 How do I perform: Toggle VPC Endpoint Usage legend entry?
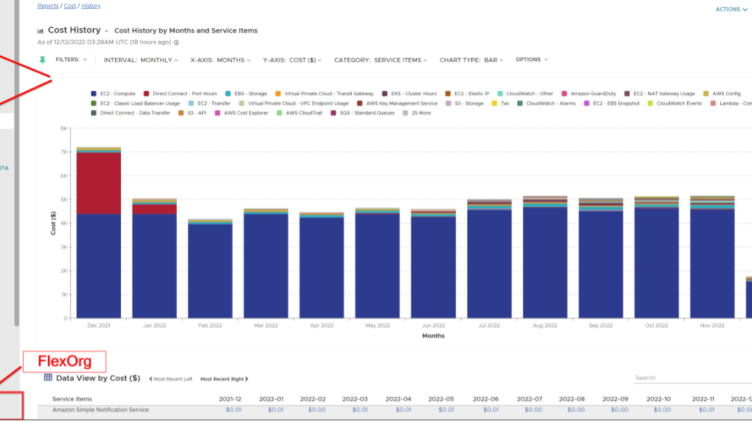click(294, 103)
